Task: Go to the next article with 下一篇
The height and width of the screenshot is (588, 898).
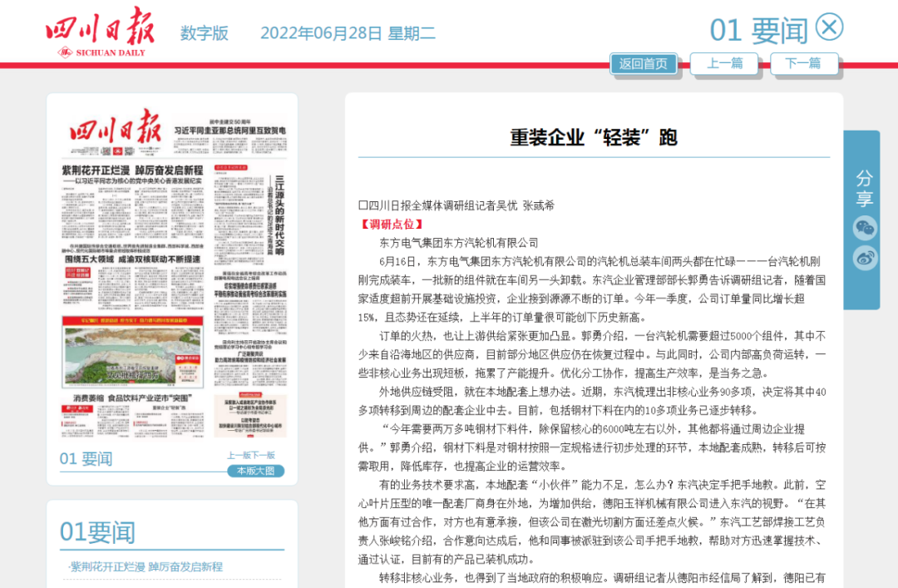Action: tap(803, 63)
